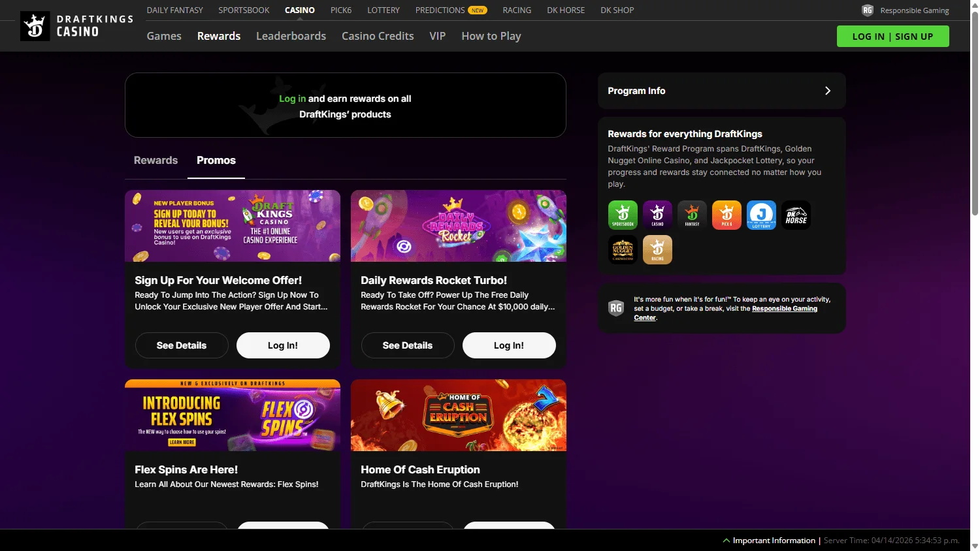Click the green Log In | Sign Up button
This screenshot has width=980, height=551.
(x=892, y=37)
